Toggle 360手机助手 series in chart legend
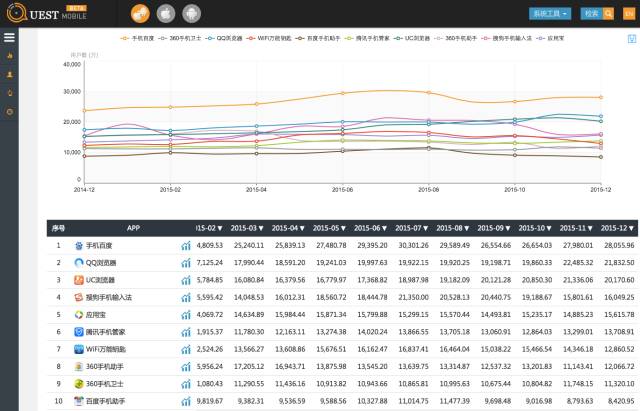This screenshot has width=640, height=411. [456, 38]
